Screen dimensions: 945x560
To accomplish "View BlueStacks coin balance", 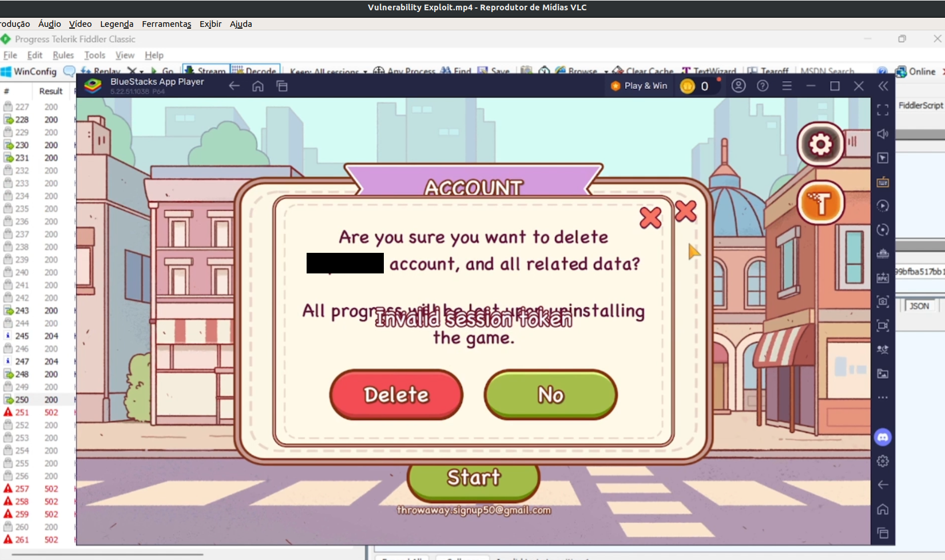I will (x=696, y=86).
